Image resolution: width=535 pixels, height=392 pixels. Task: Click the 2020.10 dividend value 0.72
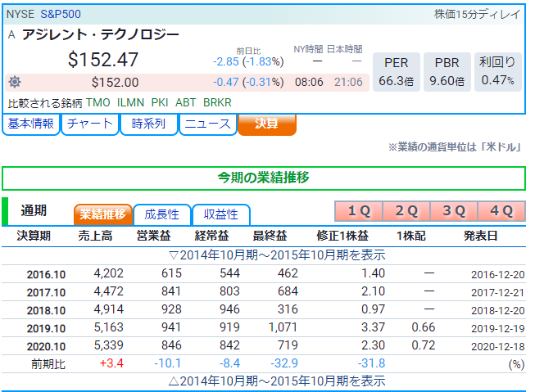[424, 345]
